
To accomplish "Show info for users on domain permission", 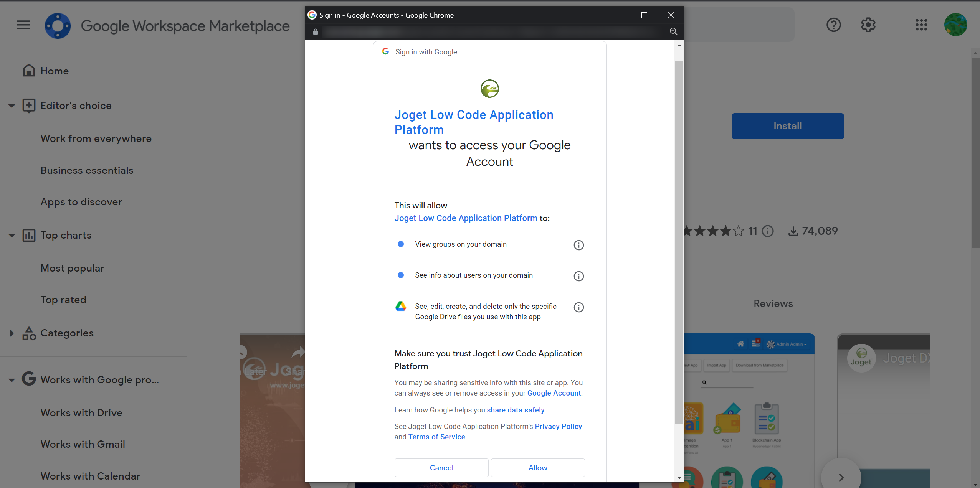I will [578, 276].
